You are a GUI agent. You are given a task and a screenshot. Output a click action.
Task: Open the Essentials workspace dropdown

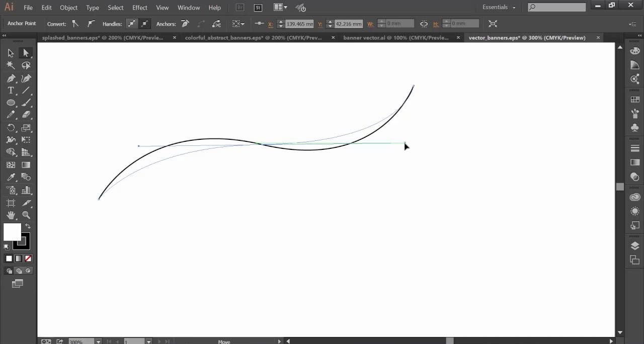tap(499, 8)
